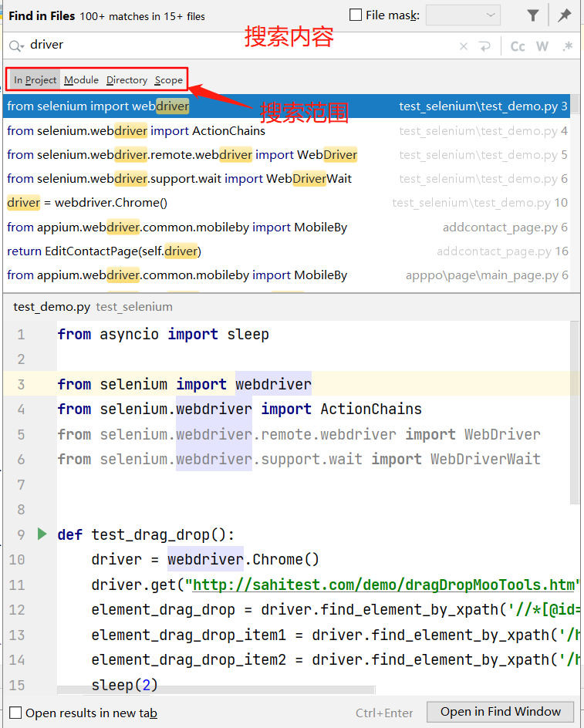
Task: Enable Regex (.*) search option
Action: click(568, 46)
